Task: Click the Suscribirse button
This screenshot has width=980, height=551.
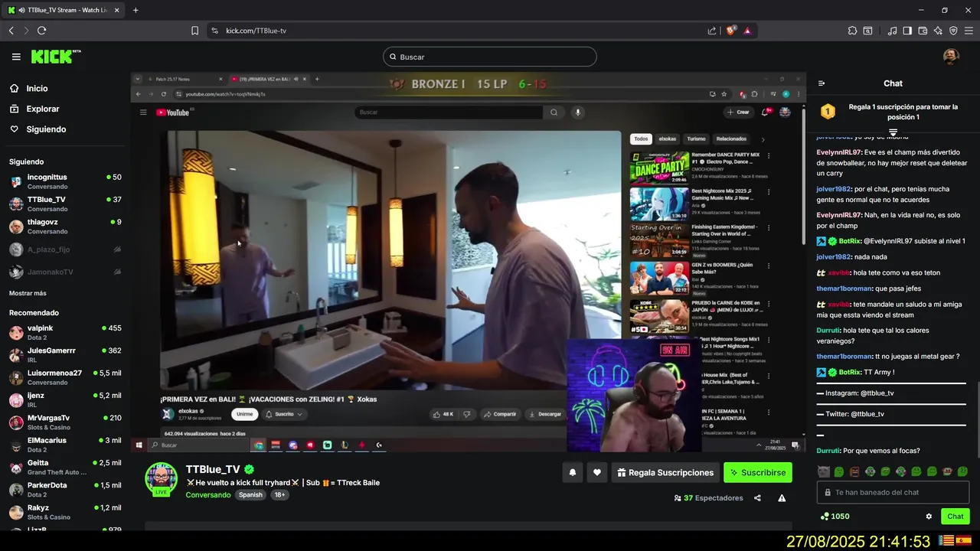Action: [757, 473]
